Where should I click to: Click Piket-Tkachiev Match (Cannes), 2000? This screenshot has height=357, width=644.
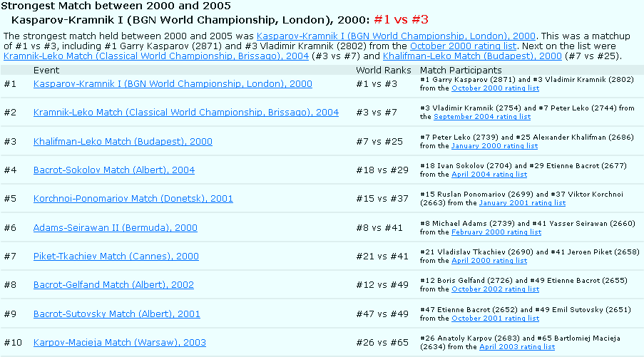coord(116,257)
